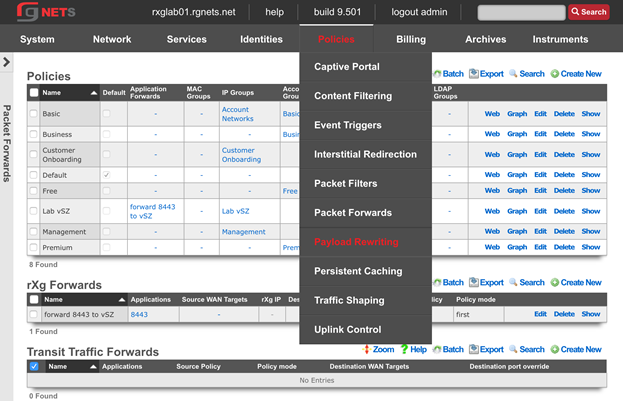Click Batch in Transit Traffic Forwards section

[449, 349]
